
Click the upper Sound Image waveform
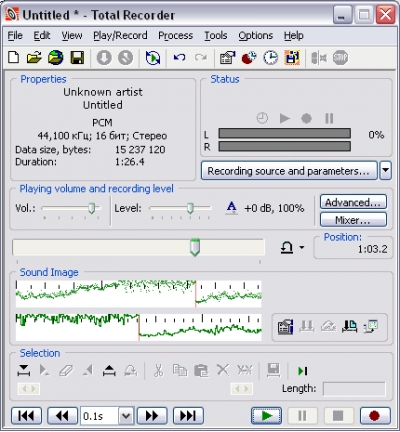(x=139, y=294)
